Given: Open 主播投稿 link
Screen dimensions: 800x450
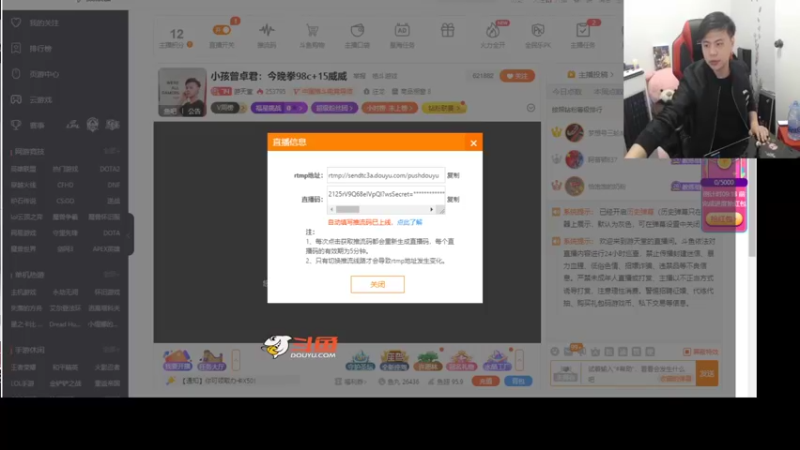Looking at the screenshot, I should click(x=591, y=75).
